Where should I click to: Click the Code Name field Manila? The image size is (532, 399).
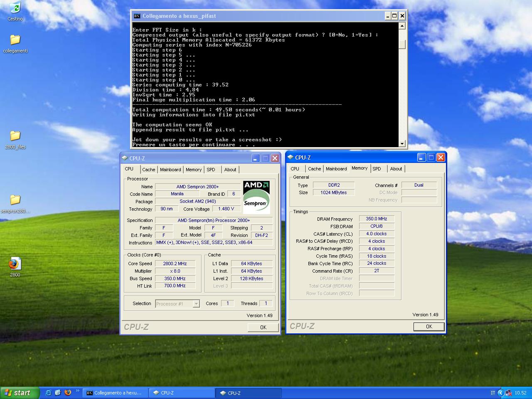177,194
